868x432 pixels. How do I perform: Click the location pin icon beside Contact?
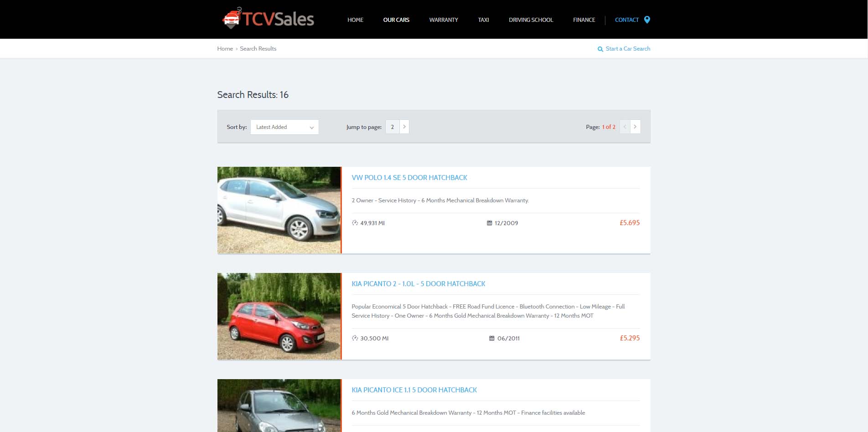(647, 20)
